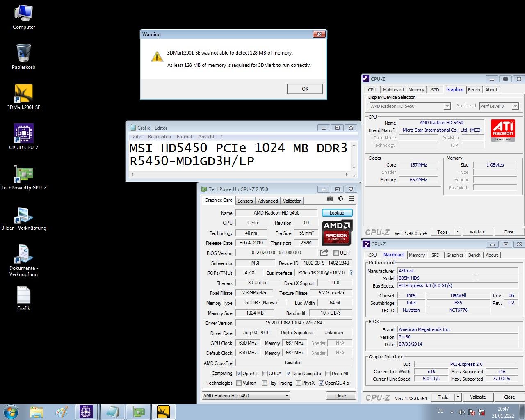525x420 pixels.
Task: Toggle the DirectCompute checkbox
Action: click(x=289, y=374)
